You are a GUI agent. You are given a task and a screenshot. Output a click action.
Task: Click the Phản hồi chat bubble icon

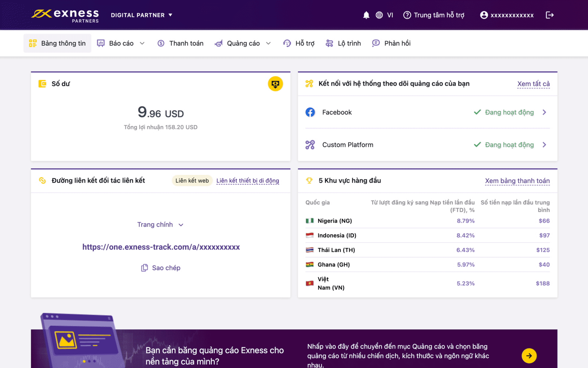click(376, 43)
